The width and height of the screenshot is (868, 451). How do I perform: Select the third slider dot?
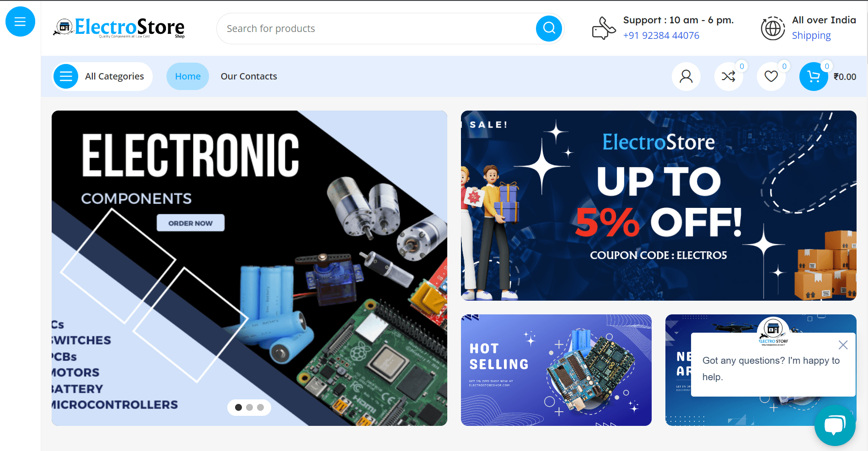[x=260, y=407]
